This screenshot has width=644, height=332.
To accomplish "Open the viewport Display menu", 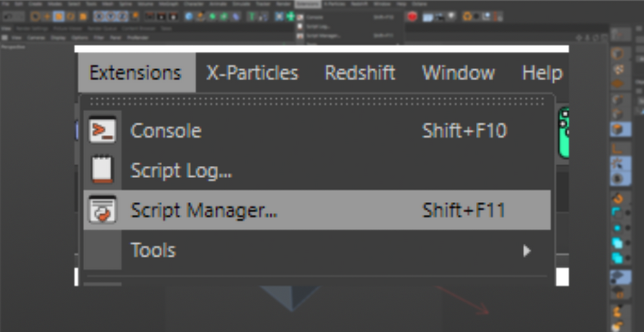I will (58, 38).
